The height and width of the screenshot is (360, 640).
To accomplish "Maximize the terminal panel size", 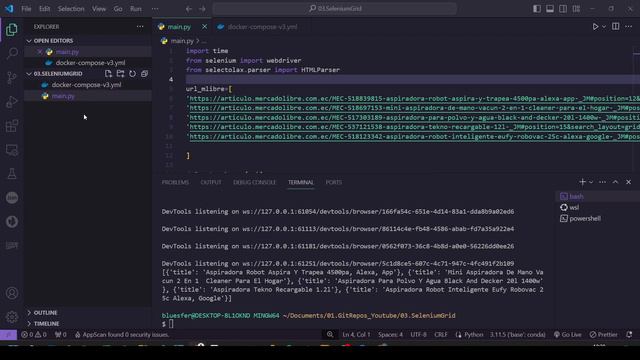I will [616, 182].
